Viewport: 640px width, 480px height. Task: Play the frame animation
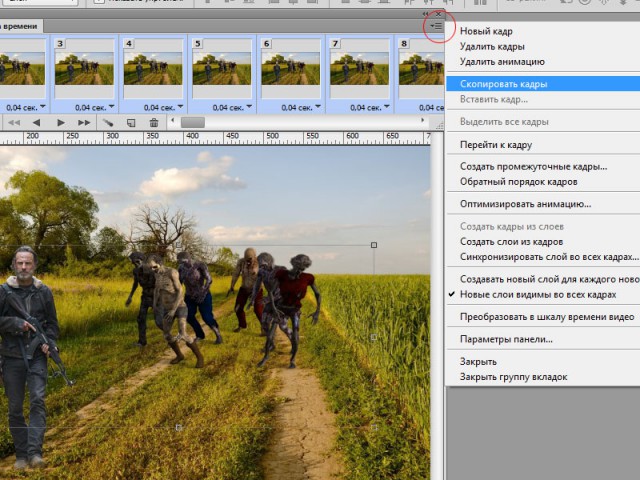(x=61, y=122)
